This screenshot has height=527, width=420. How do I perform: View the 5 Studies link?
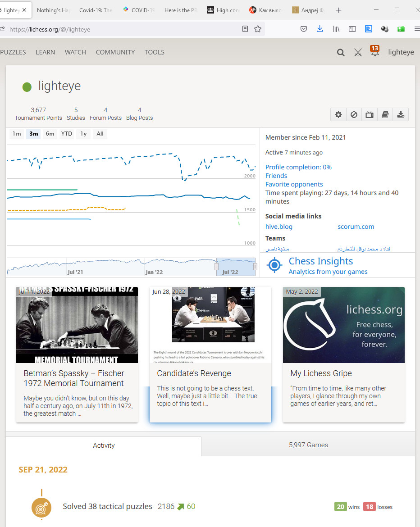76,114
